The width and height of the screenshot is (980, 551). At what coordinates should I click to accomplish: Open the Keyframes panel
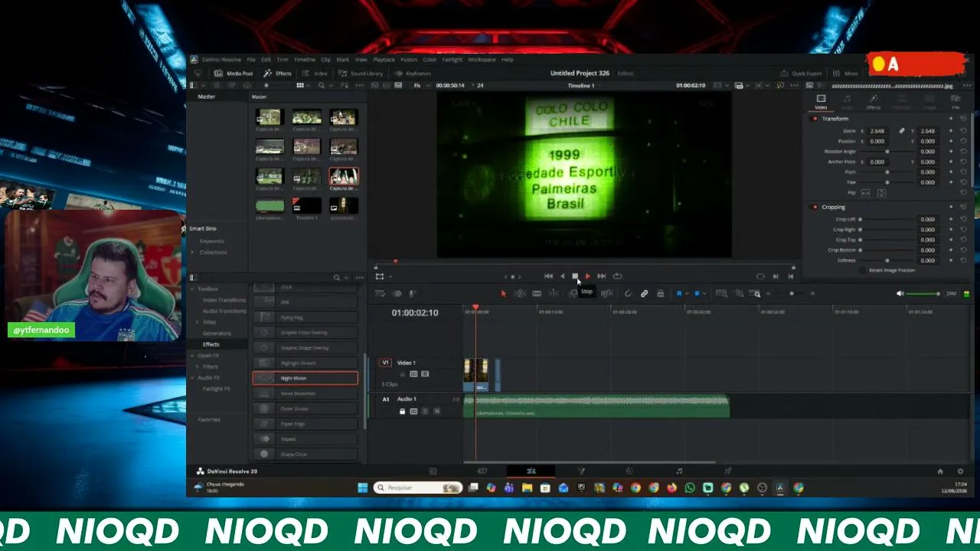413,73
